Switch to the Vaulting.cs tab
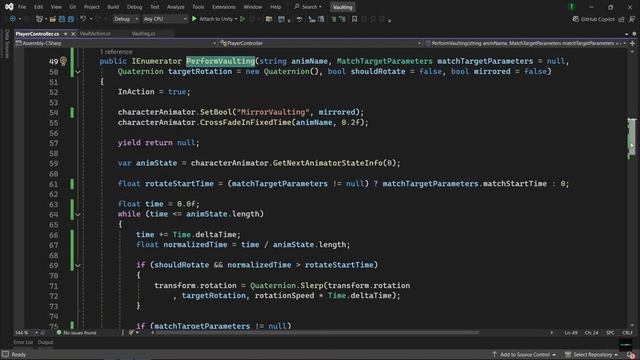This screenshot has width=640, height=360. (143, 34)
